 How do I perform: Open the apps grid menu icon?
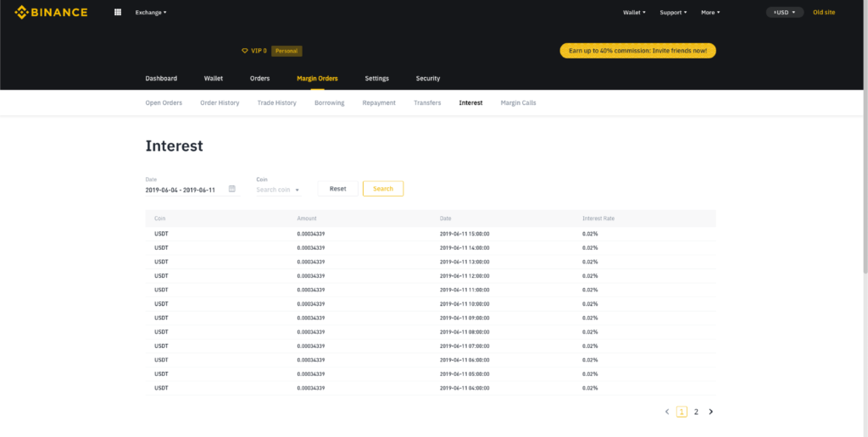(x=117, y=13)
